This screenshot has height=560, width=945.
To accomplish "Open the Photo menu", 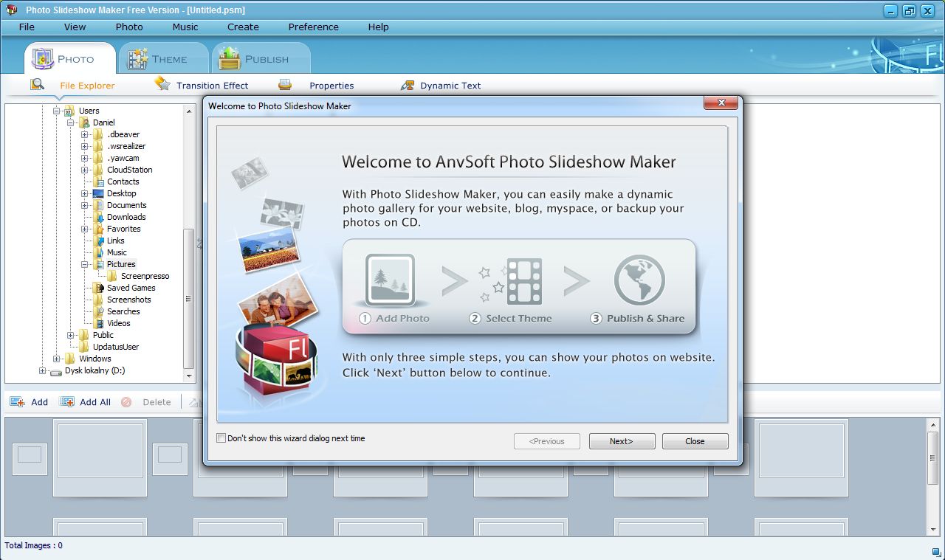I will (x=129, y=27).
